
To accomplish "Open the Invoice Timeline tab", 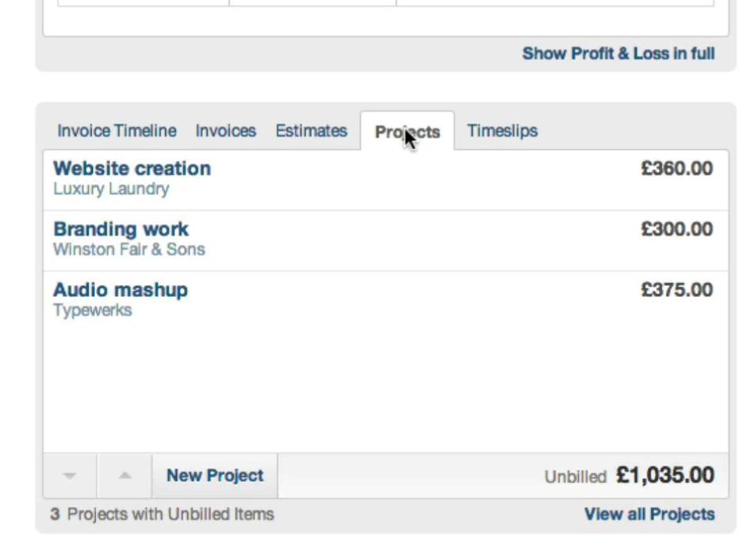I will pos(117,131).
